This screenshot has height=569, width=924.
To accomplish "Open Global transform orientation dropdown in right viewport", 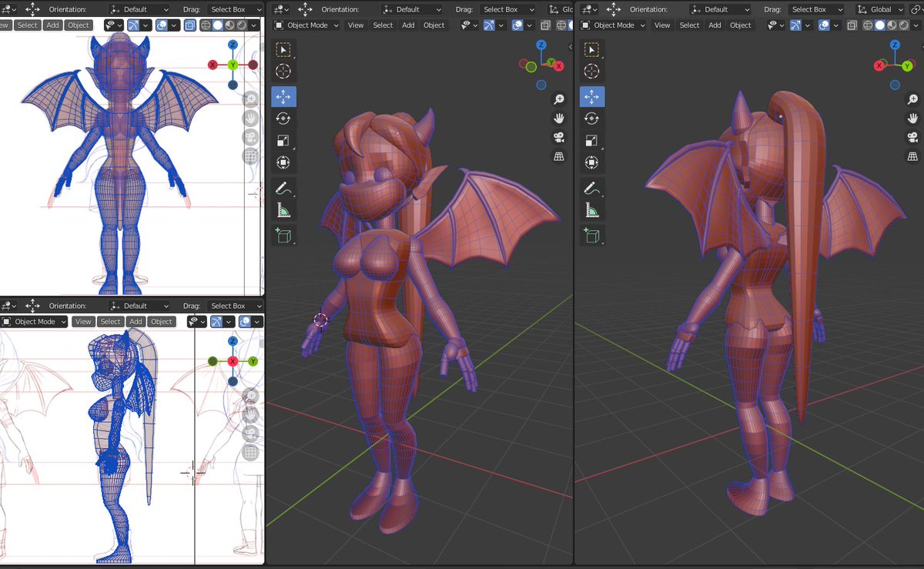I will [880, 9].
